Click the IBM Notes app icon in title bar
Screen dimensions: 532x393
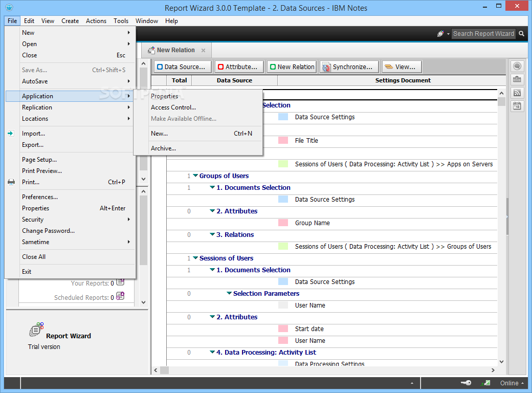[x=9, y=7]
